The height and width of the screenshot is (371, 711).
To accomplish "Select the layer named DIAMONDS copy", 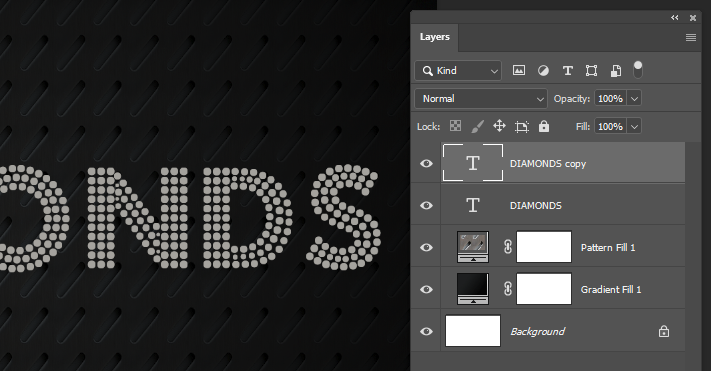I will pos(548,164).
